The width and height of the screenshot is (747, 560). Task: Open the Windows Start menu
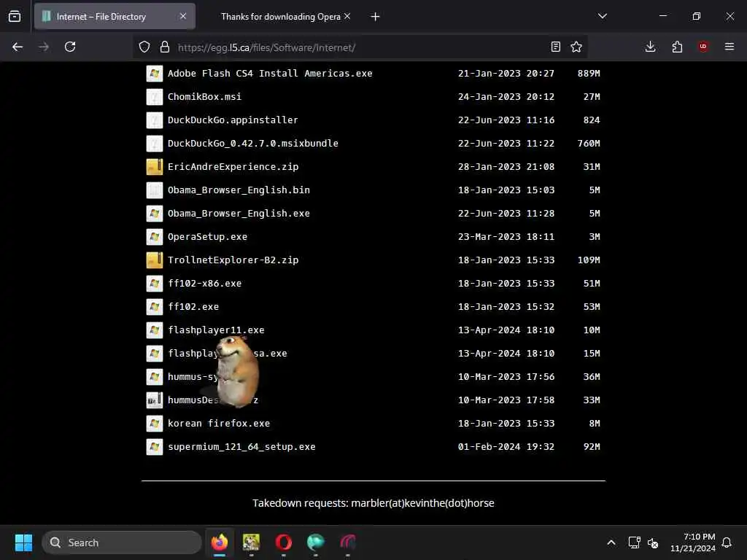[x=24, y=542]
